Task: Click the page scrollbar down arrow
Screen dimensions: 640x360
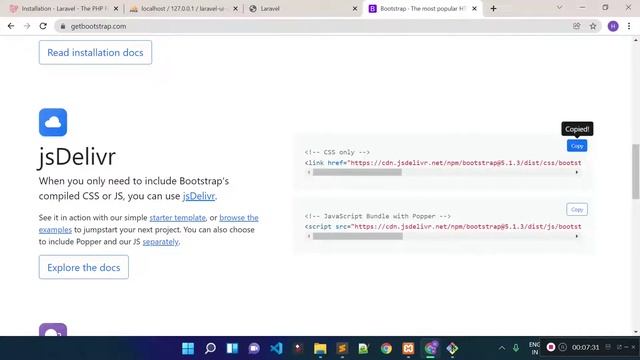Action: tap(636, 331)
